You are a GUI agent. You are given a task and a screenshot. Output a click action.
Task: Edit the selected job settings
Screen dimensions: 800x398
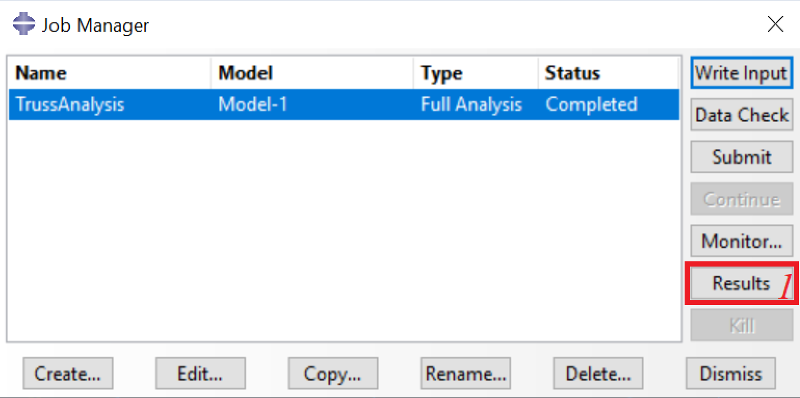pos(201,374)
